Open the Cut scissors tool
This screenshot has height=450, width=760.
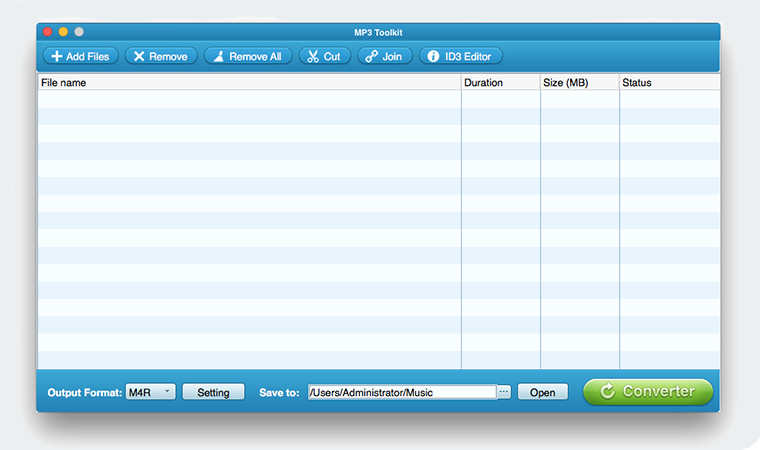point(324,57)
